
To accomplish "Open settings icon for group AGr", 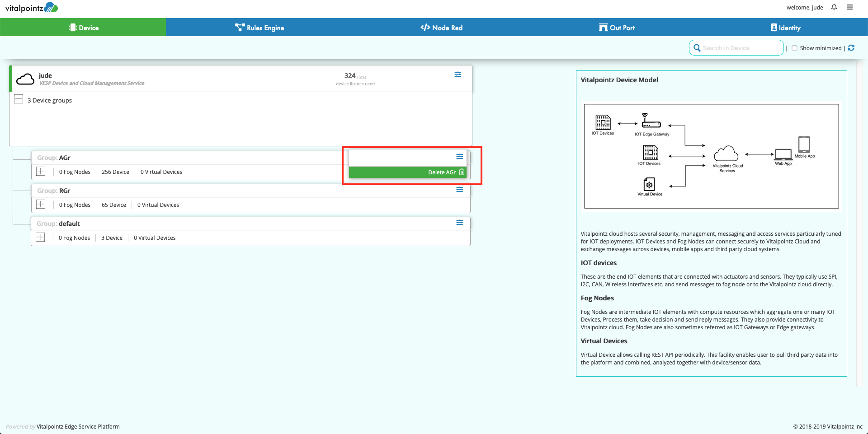I will [x=460, y=157].
